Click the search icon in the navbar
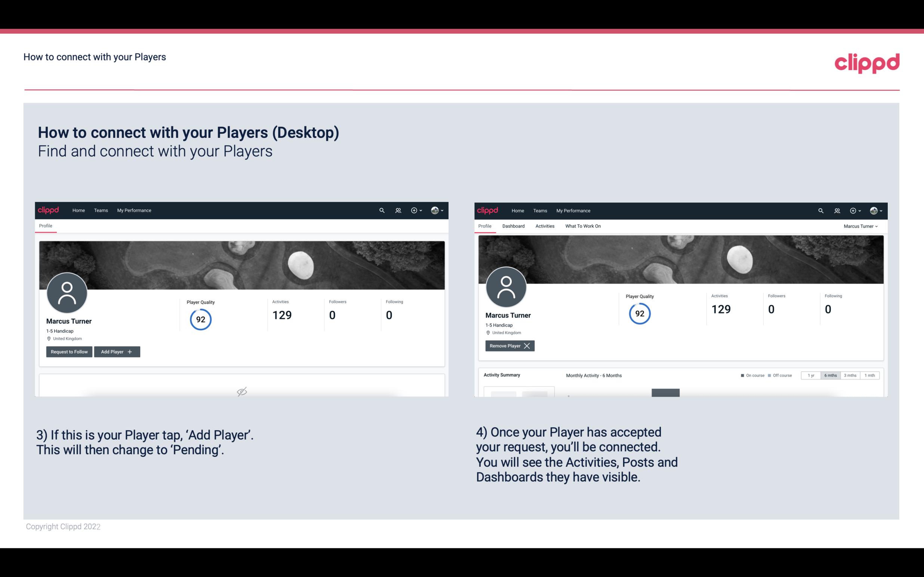 point(381,211)
